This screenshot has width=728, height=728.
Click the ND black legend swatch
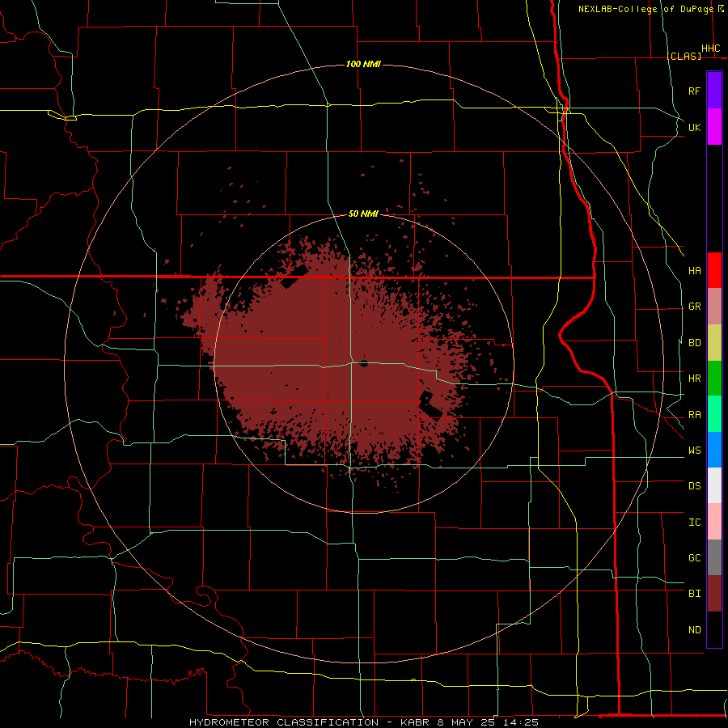714,629
